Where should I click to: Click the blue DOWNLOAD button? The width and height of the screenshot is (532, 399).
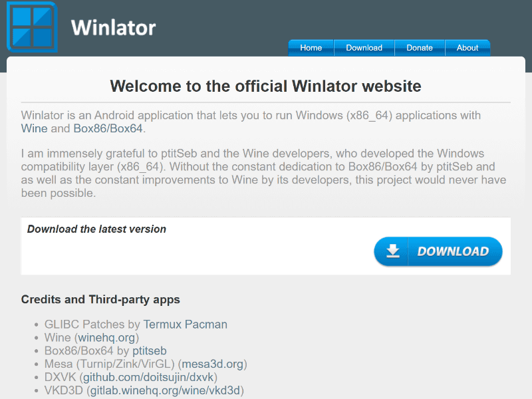pos(438,251)
